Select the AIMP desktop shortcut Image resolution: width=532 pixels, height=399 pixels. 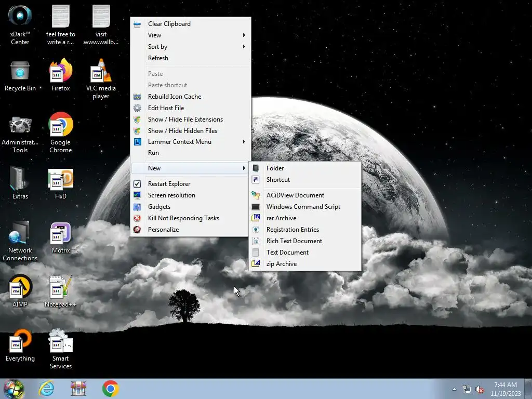(20, 291)
